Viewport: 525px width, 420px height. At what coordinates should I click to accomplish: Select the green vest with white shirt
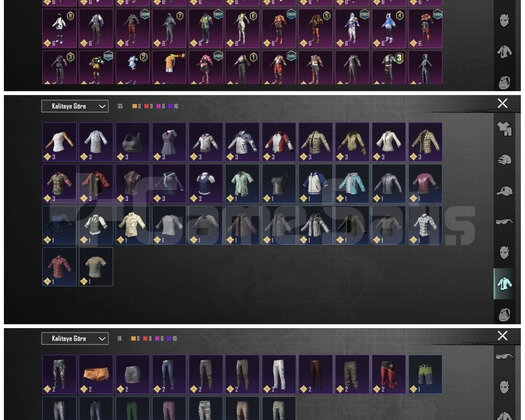pyautogui.click(x=96, y=225)
